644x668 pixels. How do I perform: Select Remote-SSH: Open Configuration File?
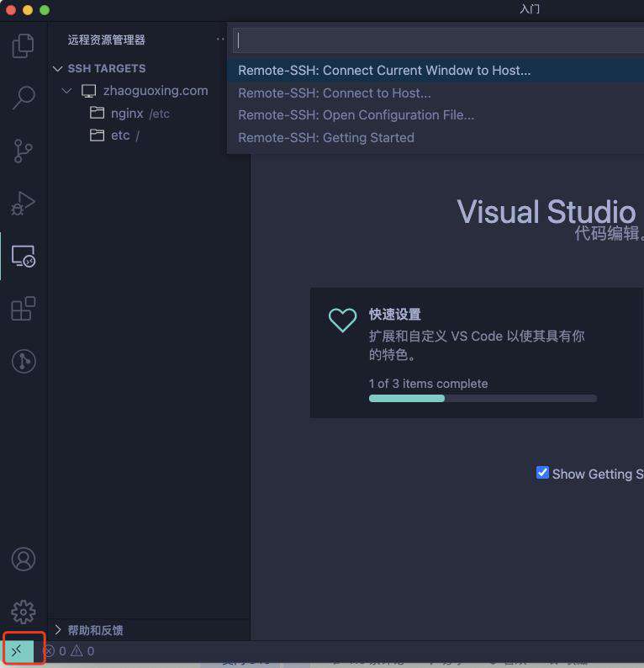click(435, 115)
